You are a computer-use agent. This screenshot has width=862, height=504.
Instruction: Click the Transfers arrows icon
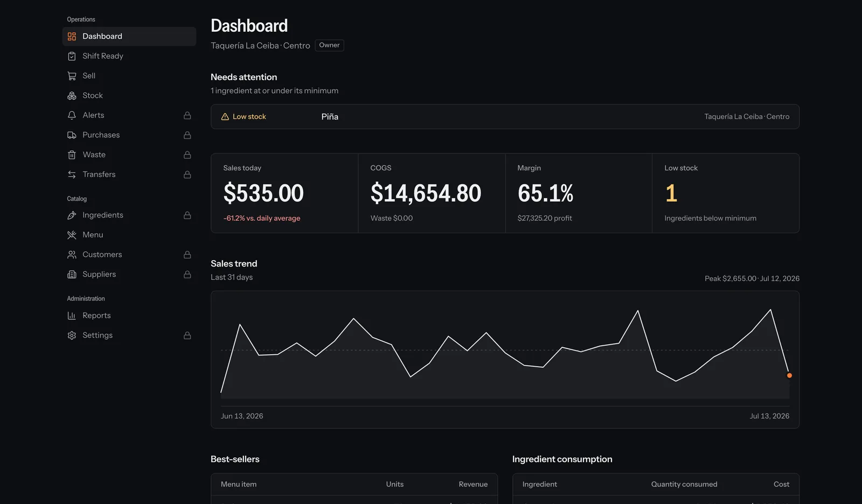72,174
